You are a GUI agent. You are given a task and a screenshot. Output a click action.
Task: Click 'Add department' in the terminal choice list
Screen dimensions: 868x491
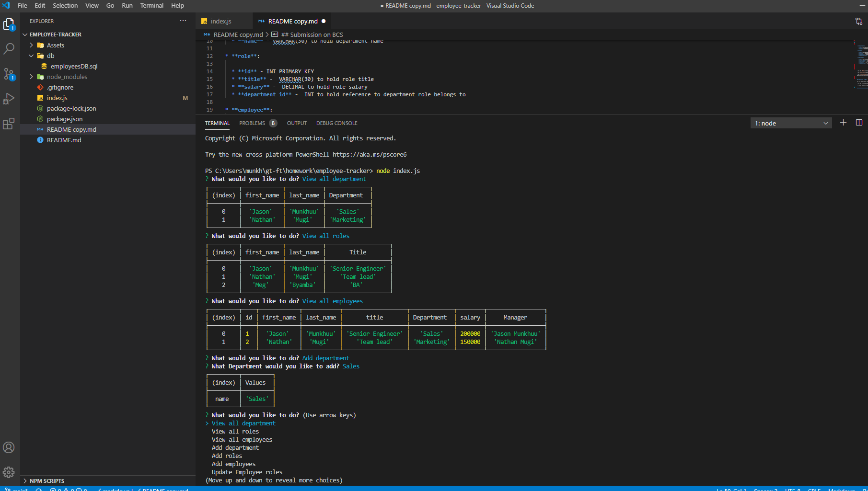(x=235, y=447)
